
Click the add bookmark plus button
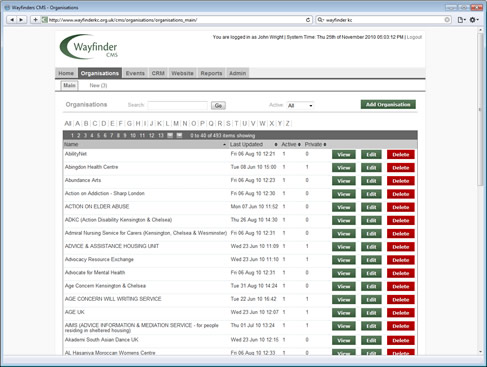35,20
